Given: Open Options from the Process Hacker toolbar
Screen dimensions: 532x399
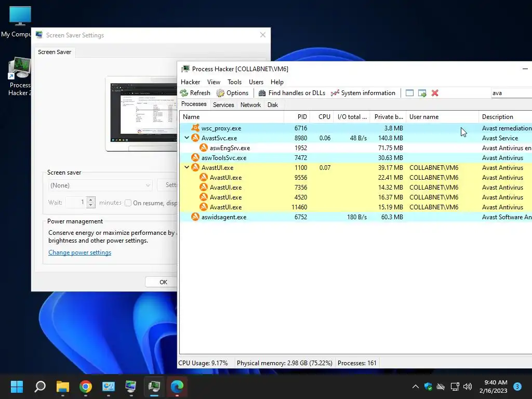Looking at the screenshot, I should click(232, 93).
